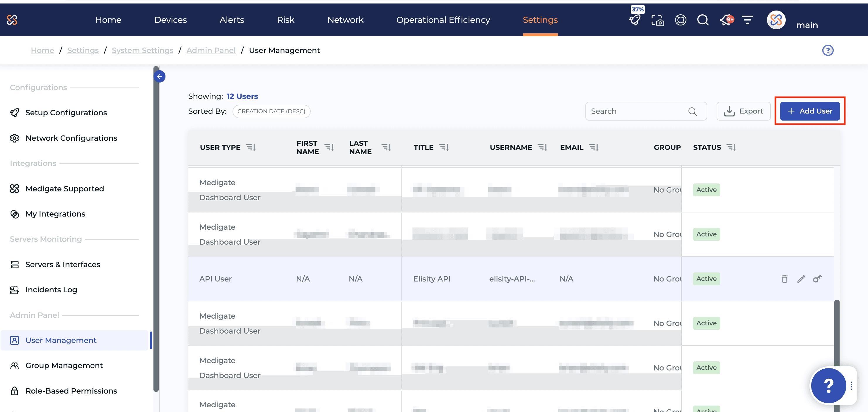This screenshot has width=868, height=412.
Task: Select the "API User" type cell
Action: (x=215, y=279)
